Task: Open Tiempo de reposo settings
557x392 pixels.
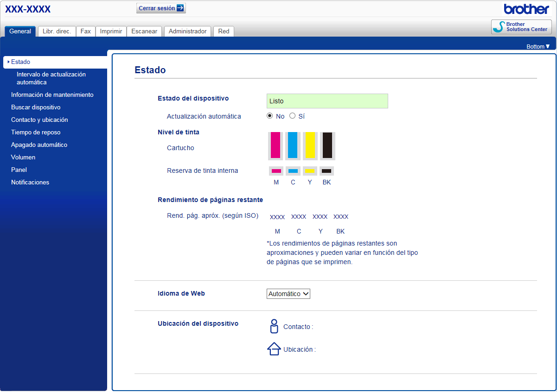Action: coord(36,132)
